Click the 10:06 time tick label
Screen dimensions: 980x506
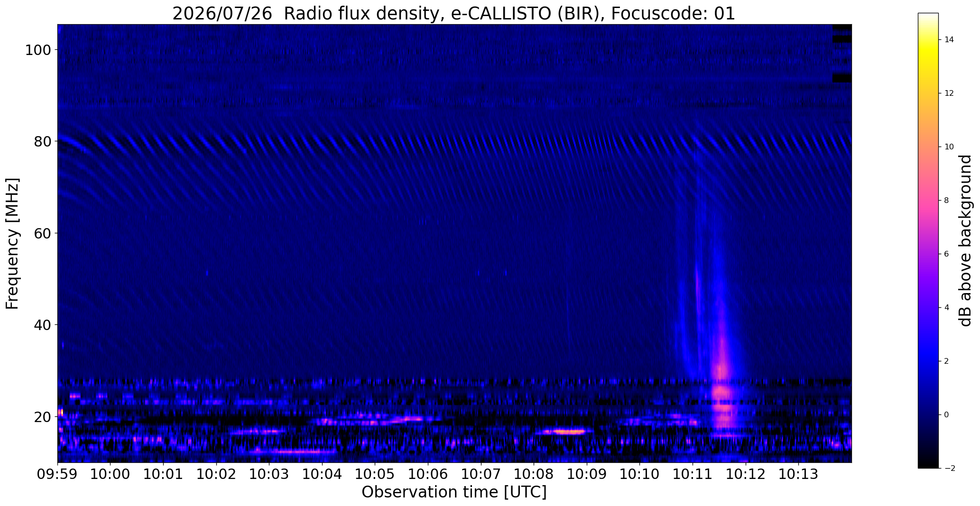tap(428, 474)
